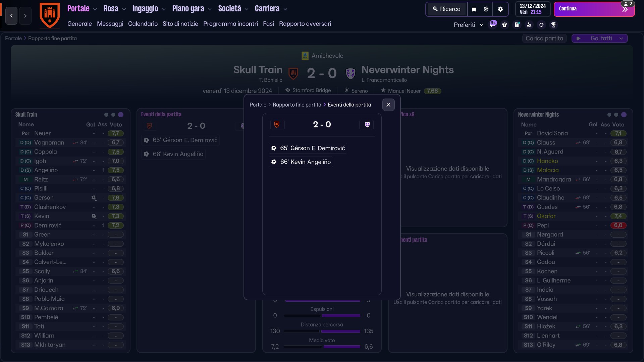Select the highlighted third dot in Skull Train panel
This screenshot has width=644, height=362.
[x=121, y=115]
